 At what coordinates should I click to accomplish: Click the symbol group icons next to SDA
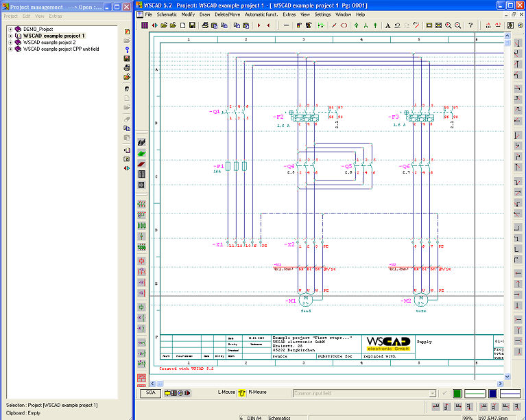(x=177, y=393)
